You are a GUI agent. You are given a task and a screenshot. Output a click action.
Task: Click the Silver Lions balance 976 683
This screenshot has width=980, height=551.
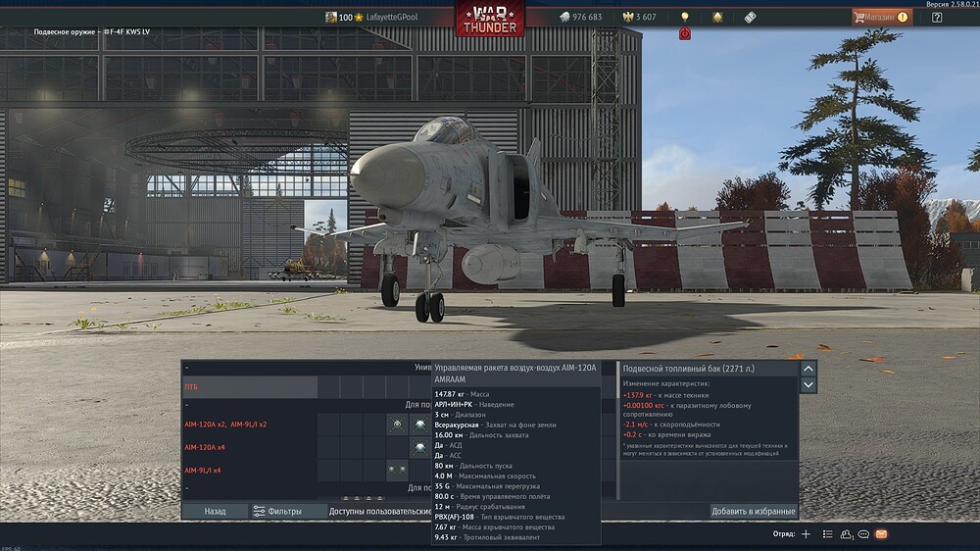580,17
